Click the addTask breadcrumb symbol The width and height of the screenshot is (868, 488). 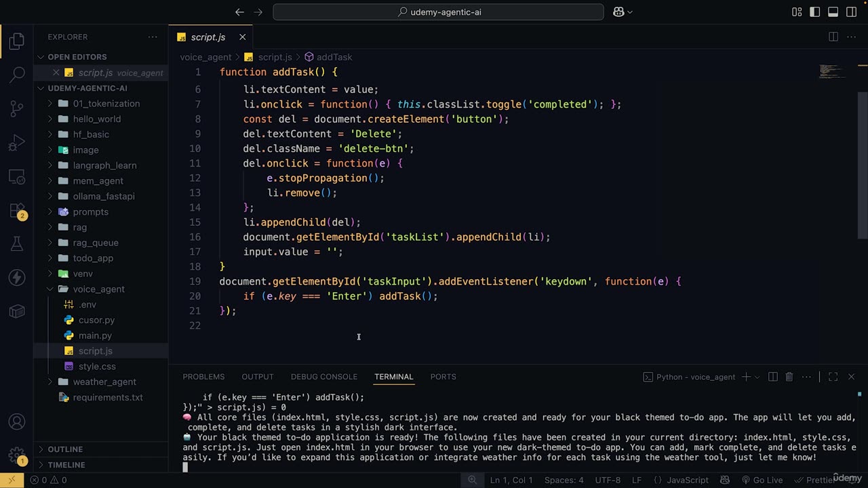pyautogui.click(x=328, y=57)
